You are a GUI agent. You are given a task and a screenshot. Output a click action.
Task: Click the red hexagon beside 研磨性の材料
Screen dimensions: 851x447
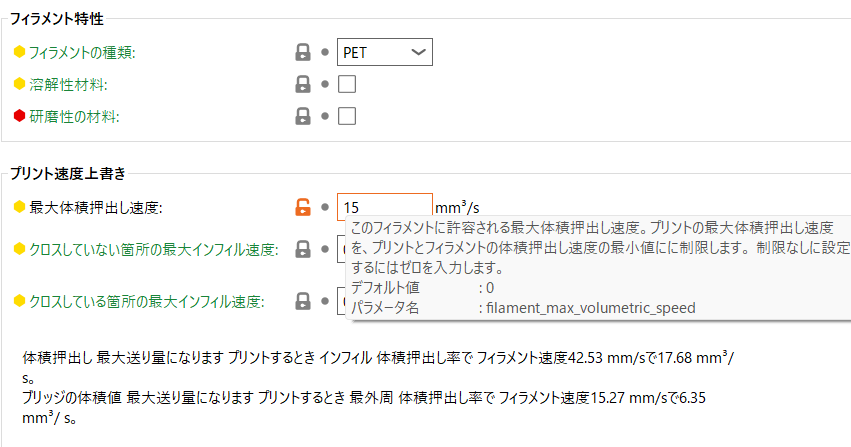17,117
